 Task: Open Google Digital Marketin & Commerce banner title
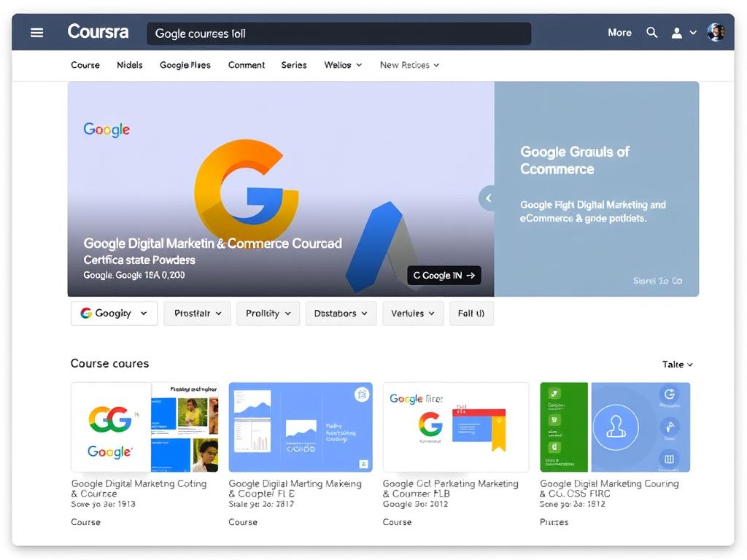click(212, 244)
